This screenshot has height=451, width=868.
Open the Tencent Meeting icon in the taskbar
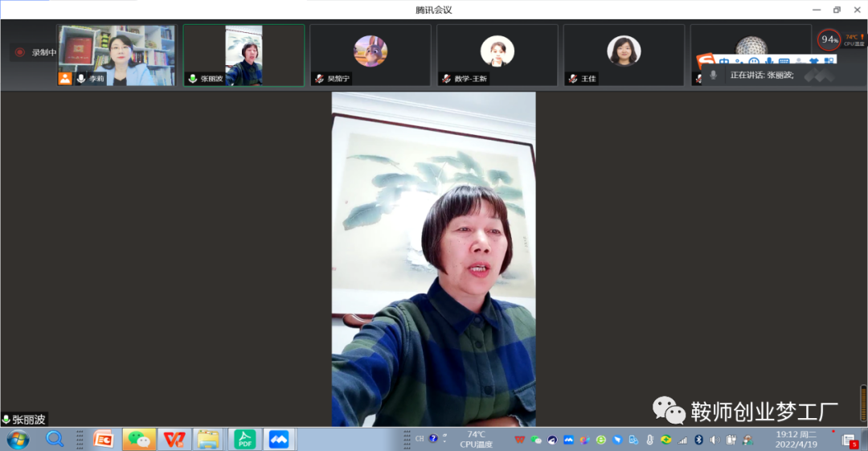point(278,440)
